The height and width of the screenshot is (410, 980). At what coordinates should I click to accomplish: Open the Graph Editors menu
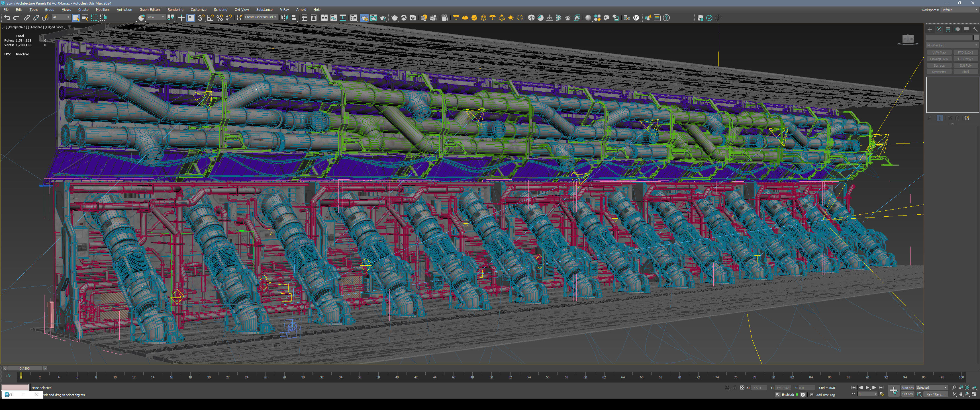[150, 9]
